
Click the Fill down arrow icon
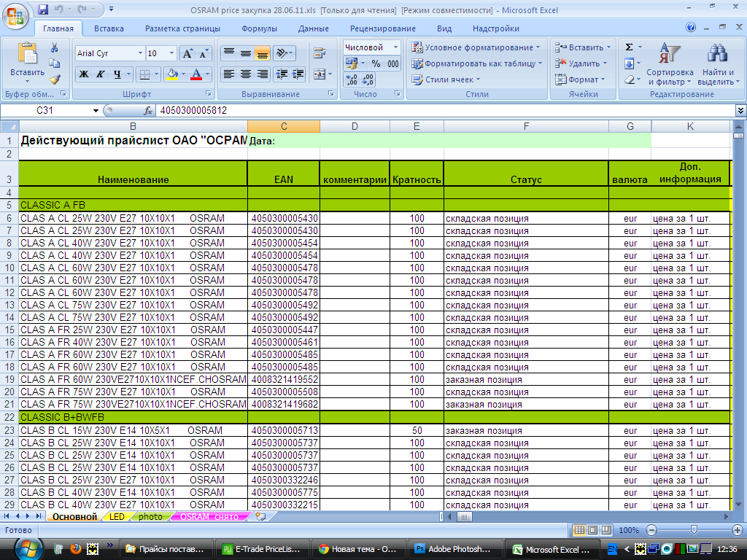[630, 63]
